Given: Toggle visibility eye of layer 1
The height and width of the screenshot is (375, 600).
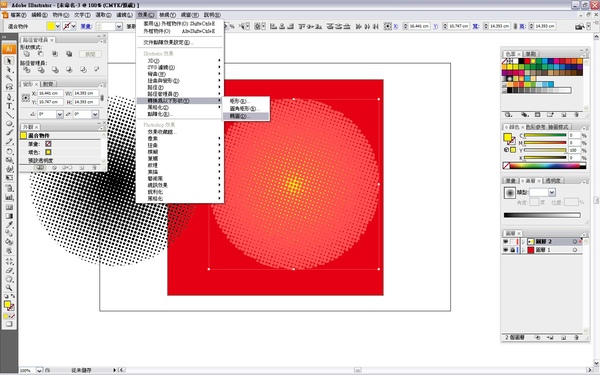Looking at the screenshot, I should coord(505,250).
